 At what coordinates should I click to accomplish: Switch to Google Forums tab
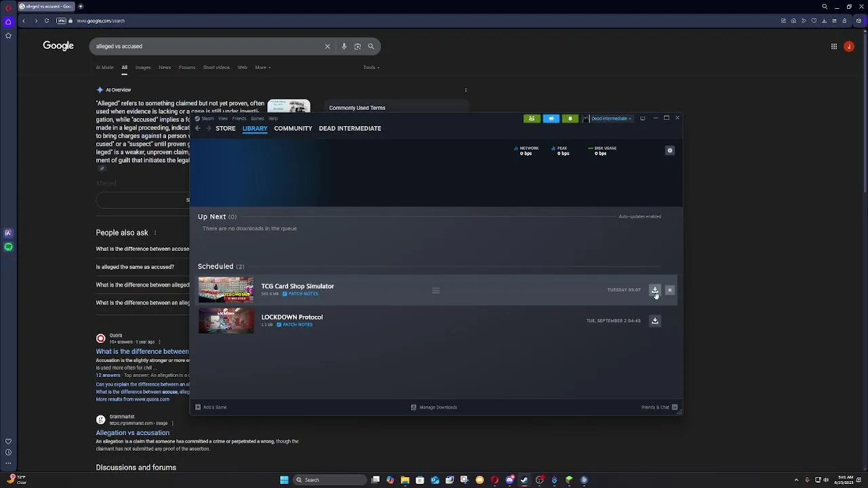[x=187, y=67]
